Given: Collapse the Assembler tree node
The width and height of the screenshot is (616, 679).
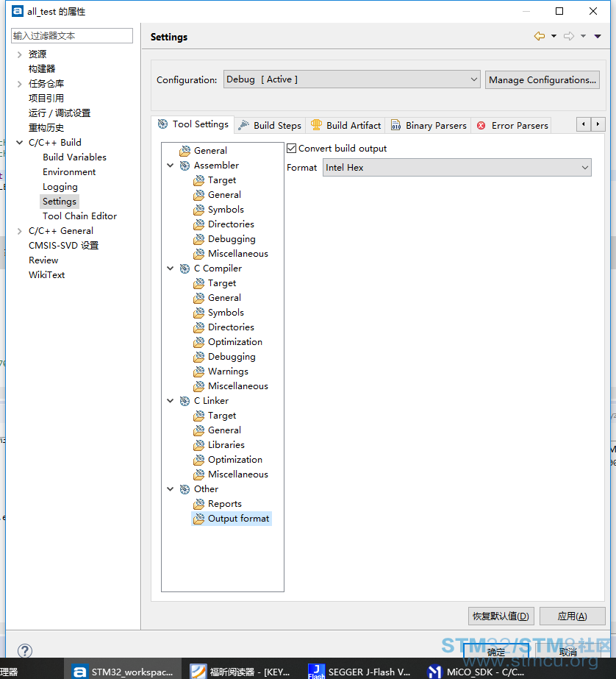Looking at the screenshot, I should pyautogui.click(x=171, y=166).
